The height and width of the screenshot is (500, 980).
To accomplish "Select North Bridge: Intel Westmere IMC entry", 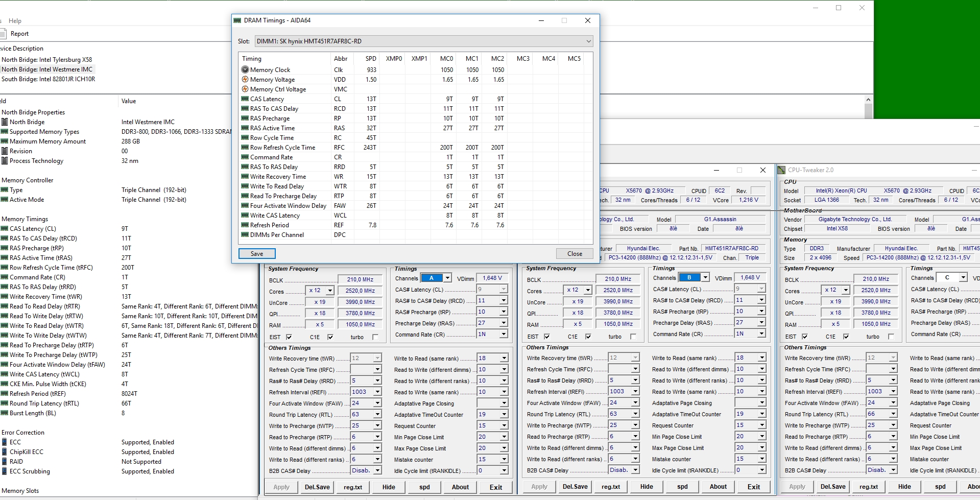I will pyautogui.click(x=47, y=69).
